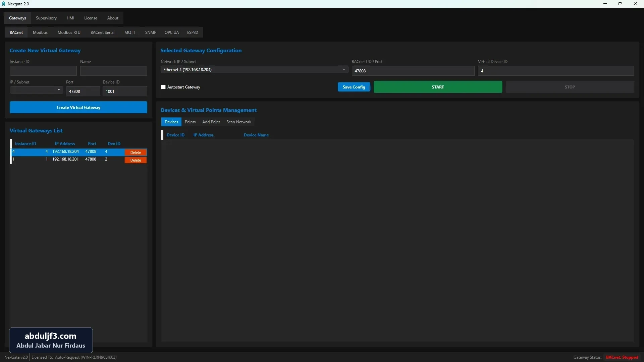This screenshot has width=644, height=362.
Task: Enable the Autostart Gateway checkbox
Action: [x=163, y=87]
